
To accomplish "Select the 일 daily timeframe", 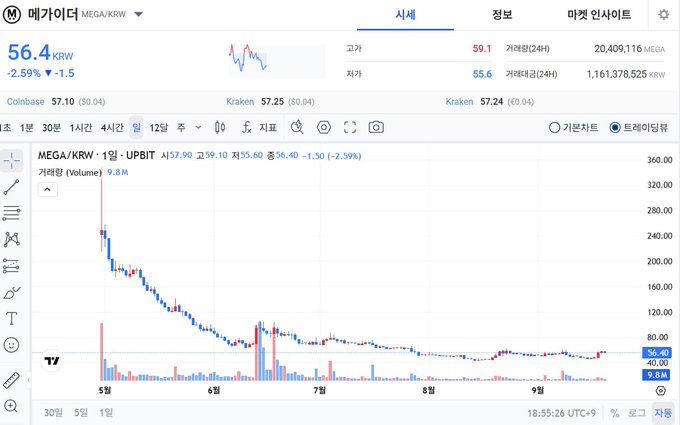I will click(x=136, y=128).
